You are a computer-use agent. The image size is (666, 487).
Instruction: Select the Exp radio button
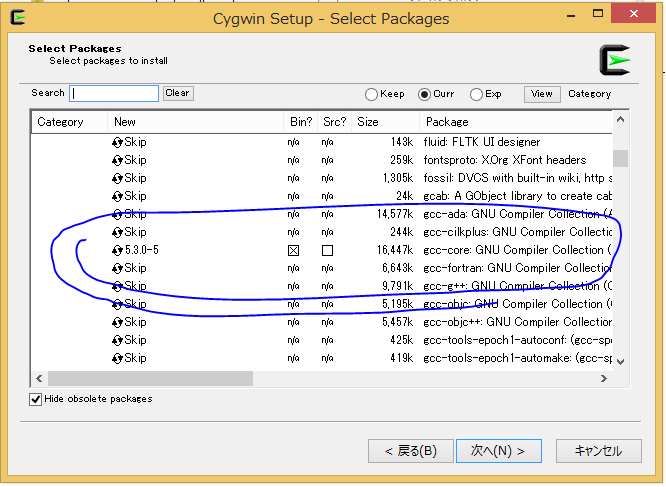pos(476,94)
